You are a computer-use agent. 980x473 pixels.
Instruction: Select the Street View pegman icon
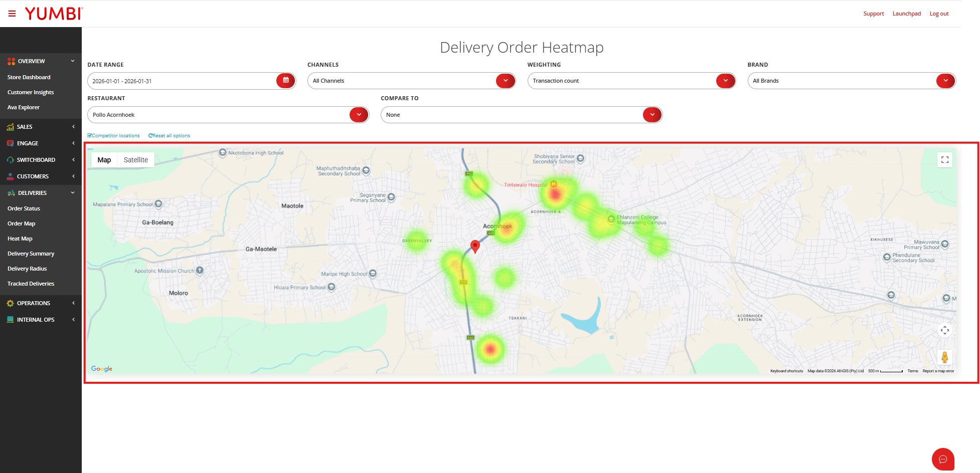pos(944,357)
